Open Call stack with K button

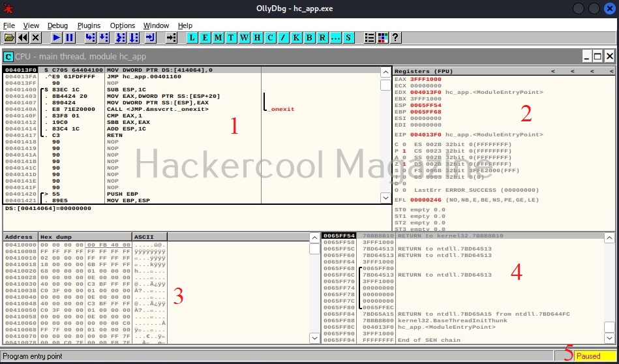pos(296,38)
